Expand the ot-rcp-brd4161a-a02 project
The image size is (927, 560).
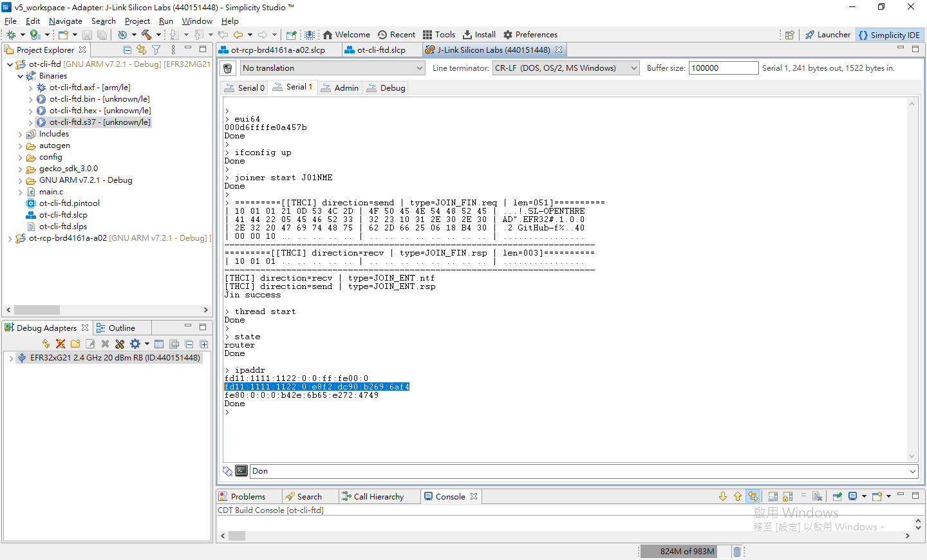(x=10, y=238)
